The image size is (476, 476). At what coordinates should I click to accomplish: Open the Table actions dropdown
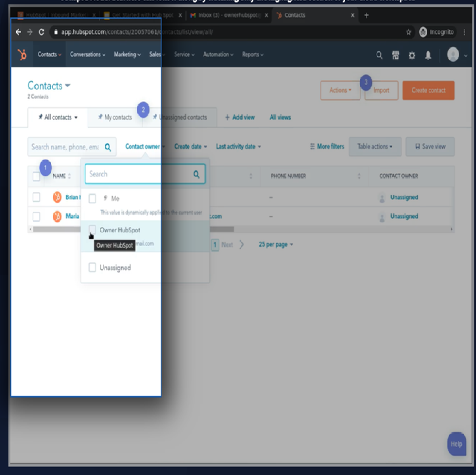375,146
